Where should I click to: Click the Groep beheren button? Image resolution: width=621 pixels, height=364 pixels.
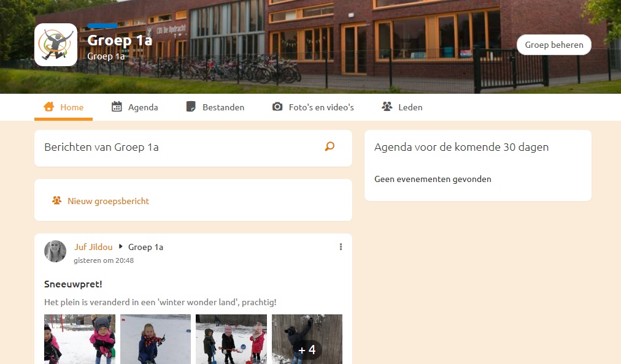pyautogui.click(x=553, y=45)
